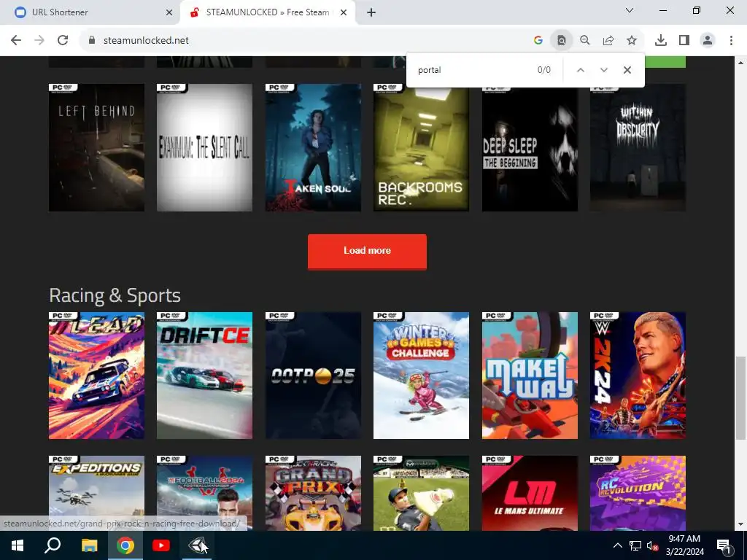Open the taskbar clock and date

(x=684, y=545)
